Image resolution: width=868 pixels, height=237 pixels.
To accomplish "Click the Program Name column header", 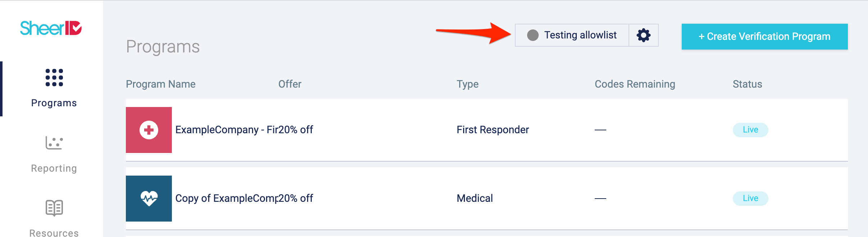I will [161, 84].
